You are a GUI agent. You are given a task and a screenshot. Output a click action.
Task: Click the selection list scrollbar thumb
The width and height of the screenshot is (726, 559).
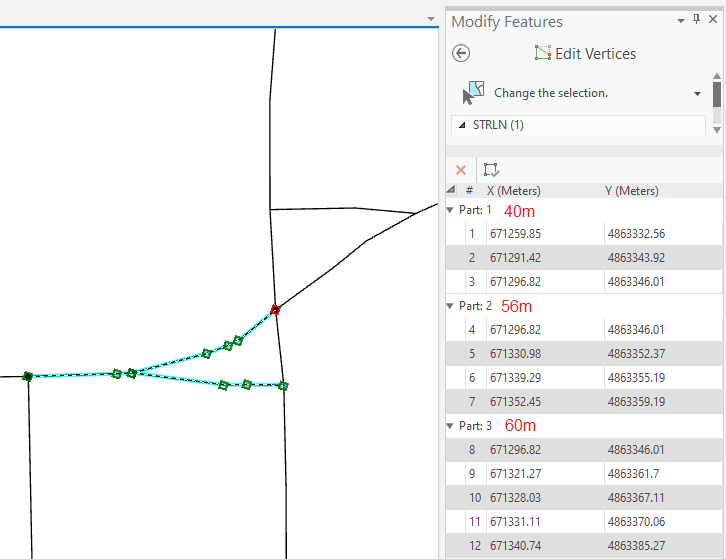click(x=716, y=94)
